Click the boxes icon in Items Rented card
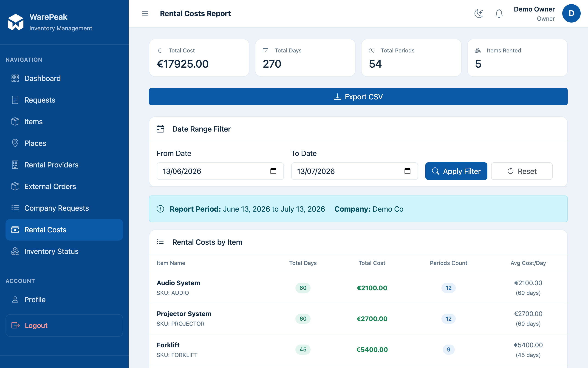The width and height of the screenshot is (588, 368). click(478, 51)
